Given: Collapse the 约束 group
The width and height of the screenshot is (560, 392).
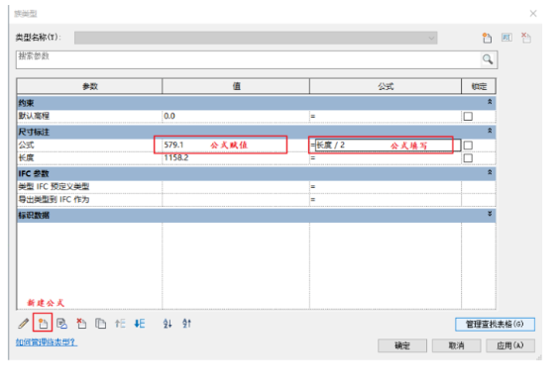Looking at the screenshot, I should pos(490,102).
